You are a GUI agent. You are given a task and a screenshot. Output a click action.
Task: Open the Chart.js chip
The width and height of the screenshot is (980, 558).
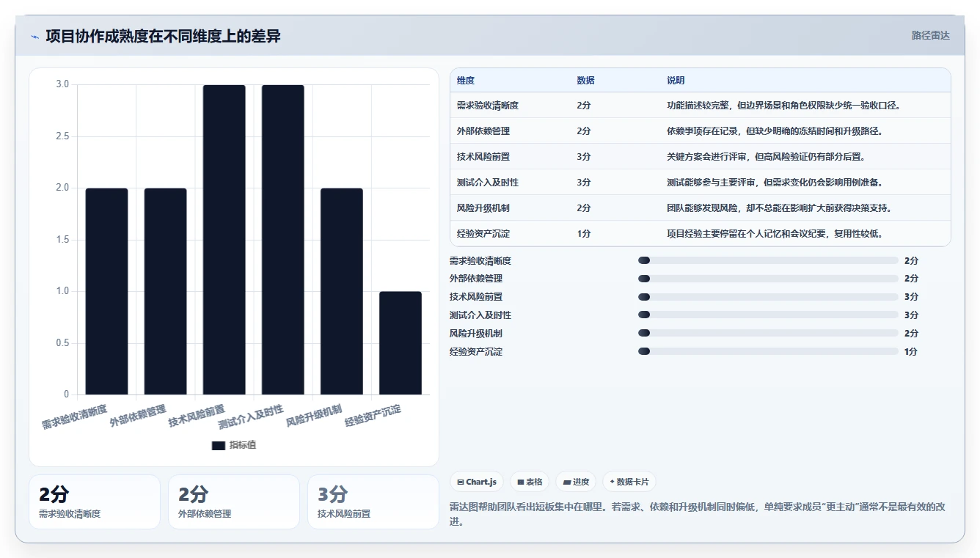(x=477, y=482)
